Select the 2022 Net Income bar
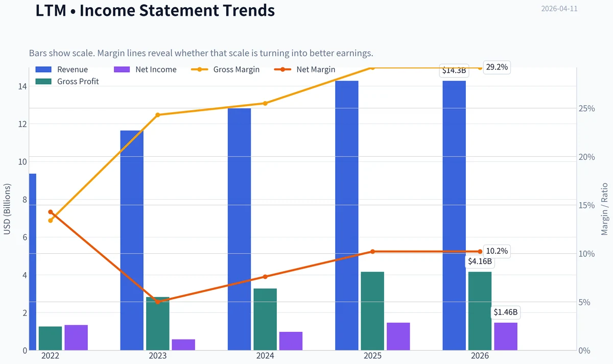Image resolution: width=613 pixels, height=364 pixels. (76, 337)
